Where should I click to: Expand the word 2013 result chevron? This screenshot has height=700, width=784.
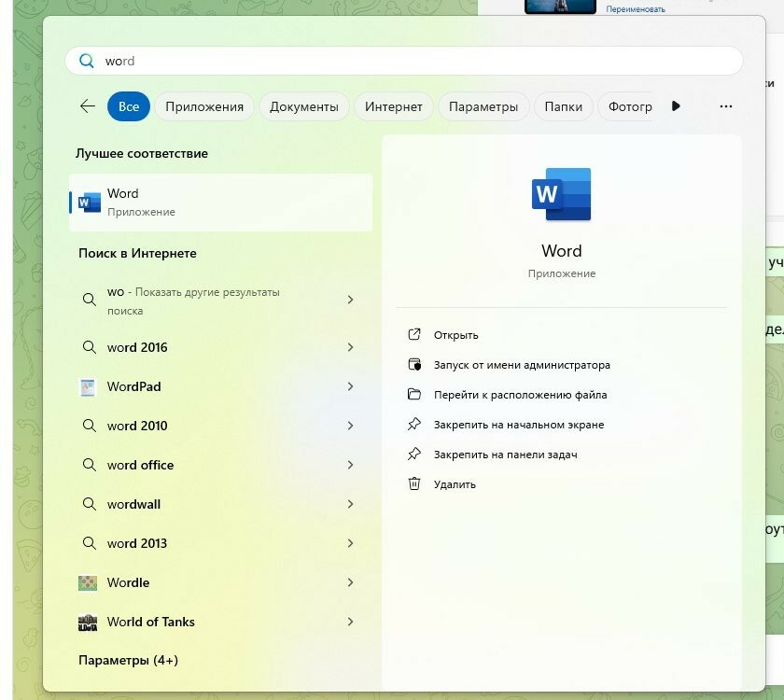pos(350,543)
